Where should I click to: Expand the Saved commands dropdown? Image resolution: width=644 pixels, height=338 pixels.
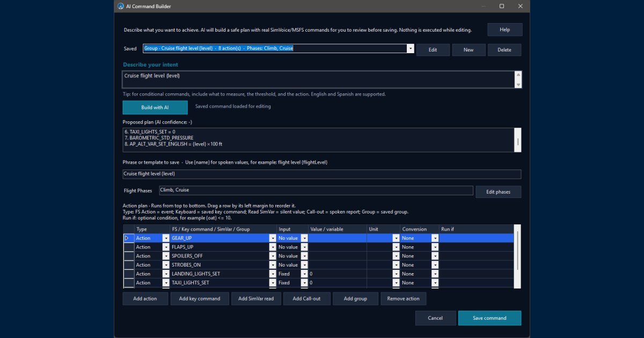pyautogui.click(x=411, y=48)
